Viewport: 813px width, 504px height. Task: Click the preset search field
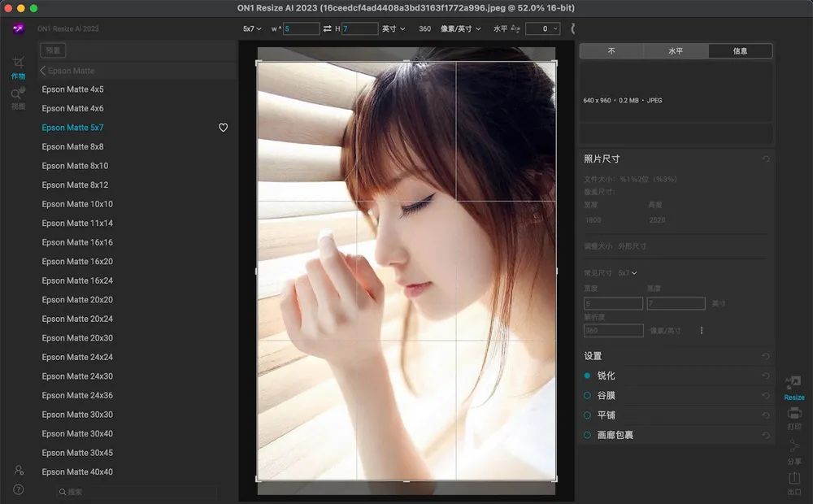[x=138, y=492]
